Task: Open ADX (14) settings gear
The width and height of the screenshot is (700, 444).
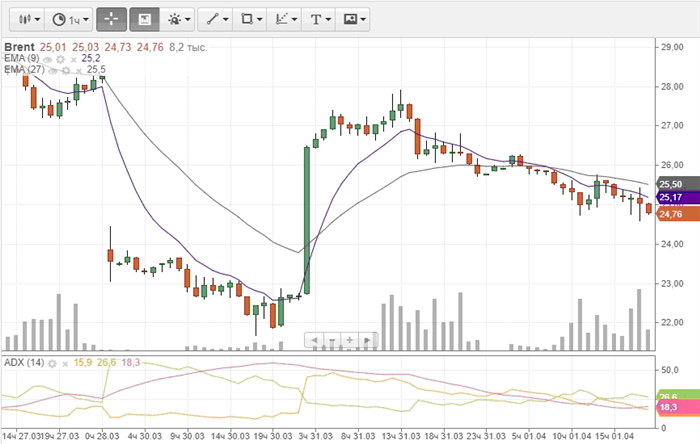Action: [x=52, y=364]
